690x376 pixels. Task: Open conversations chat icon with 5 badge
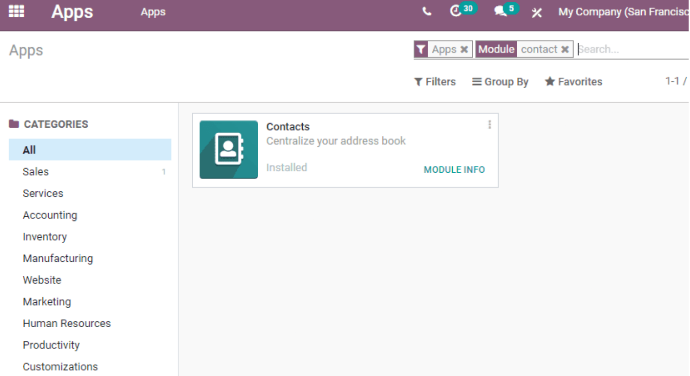pyautogui.click(x=506, y=10)
